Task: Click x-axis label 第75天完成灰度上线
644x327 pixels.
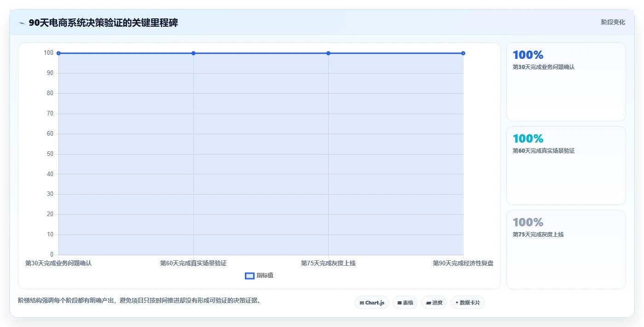Action: pos(328,264)
